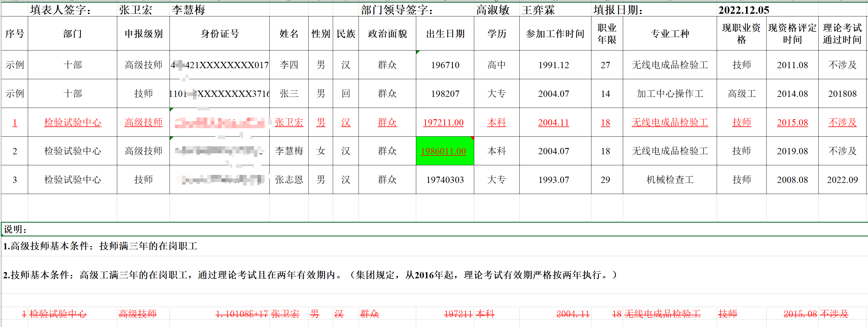Screen dimensions: 868x327
Task: Click the exam date cell 2022.09
Action: tap(842, 180)
